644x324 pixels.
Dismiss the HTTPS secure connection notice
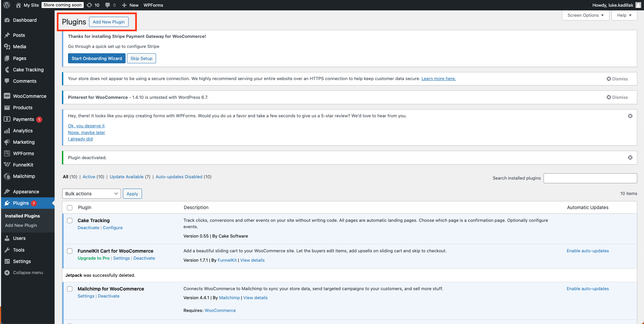click(617, 79)
